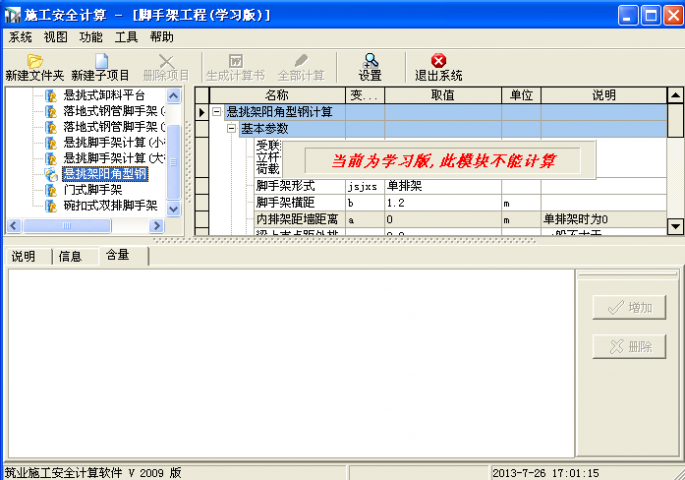The height and width of the screenshot is (480, 685).
Task: Click the 新建文件夹 (new folder) toolbar icon
Action: coord(34,62)
